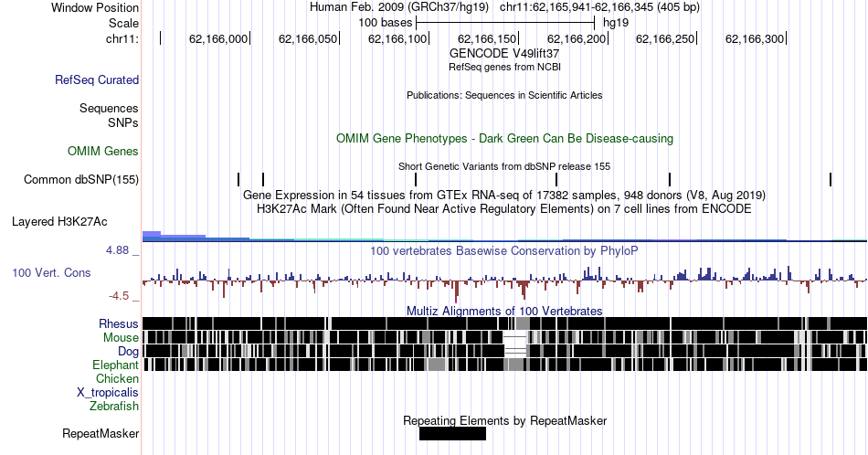
Task: Select the Mouse alignment row label
Action: 121,338
